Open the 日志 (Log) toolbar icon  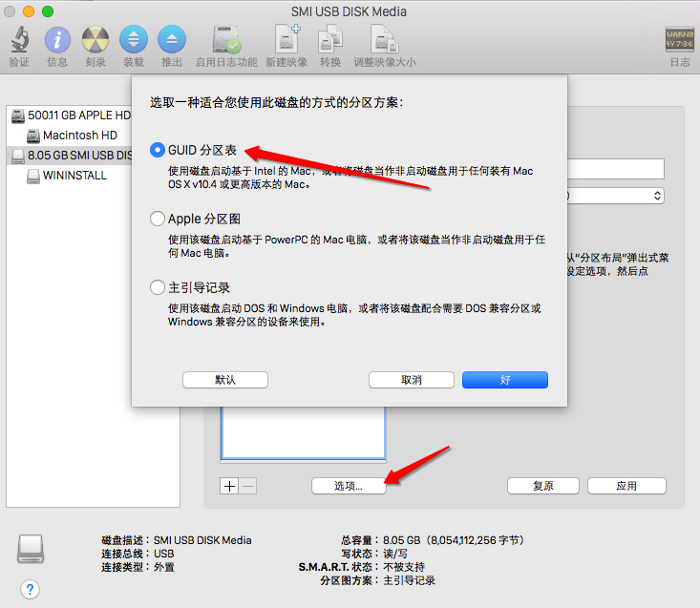click(x=679, y=40)
